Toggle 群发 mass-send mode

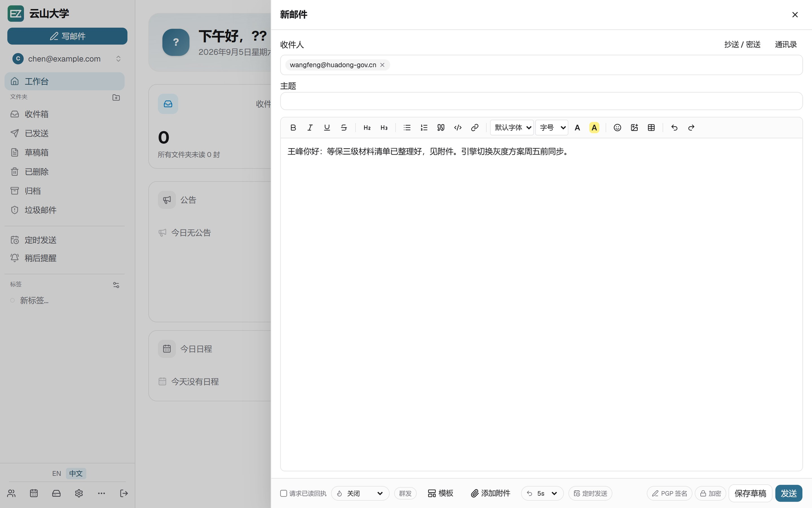tap(405, 494)
